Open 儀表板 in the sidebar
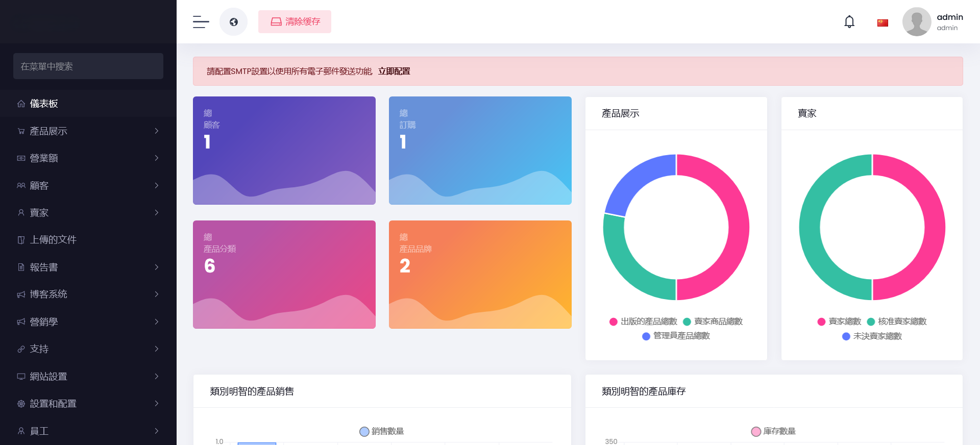The image size is (980, 445). click(44, 104)
